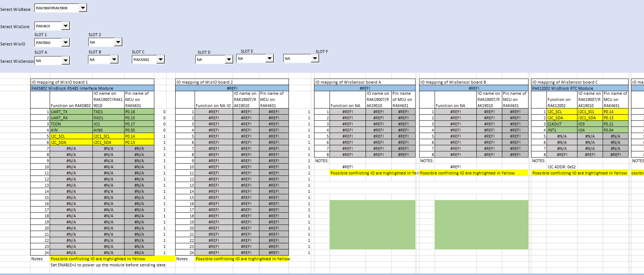Select the TCON function cell
This screenshot has width=644, height=275.
pos(71,124)
